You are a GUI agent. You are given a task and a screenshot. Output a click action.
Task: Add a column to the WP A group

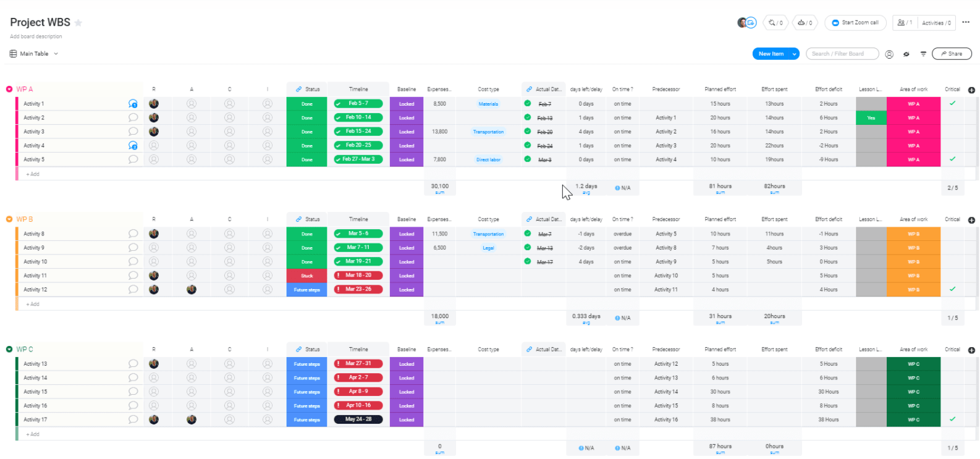(x=971, y=90)
